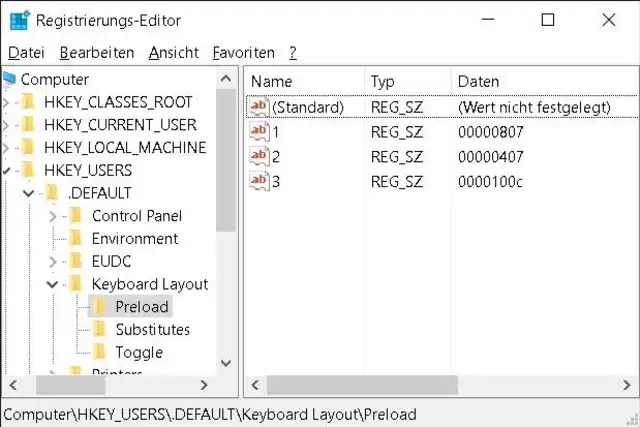Viewport: 640px width, 427px height.
Task: Open the ? help menu
Action: pos(293,53)
